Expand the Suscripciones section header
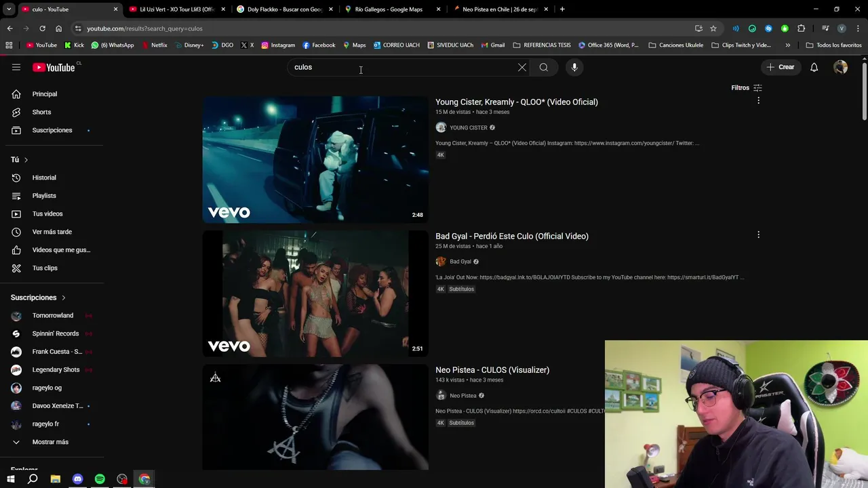This screenshot has height=488, width=868. click(38, 298)
